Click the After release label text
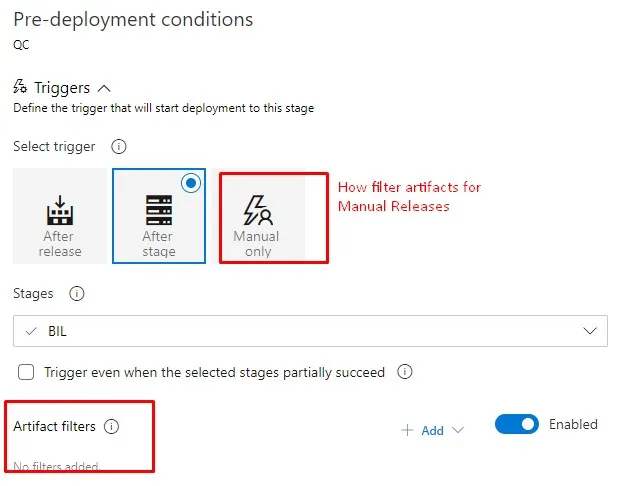 pos(58,243)
